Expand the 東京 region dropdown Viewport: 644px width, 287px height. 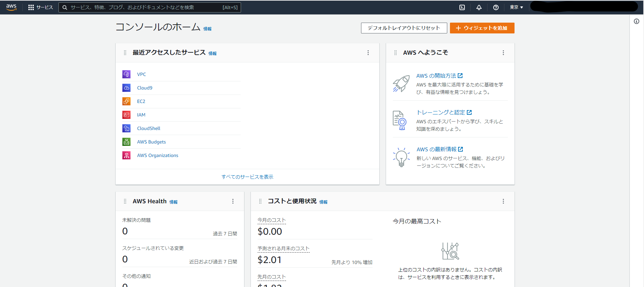516,7
